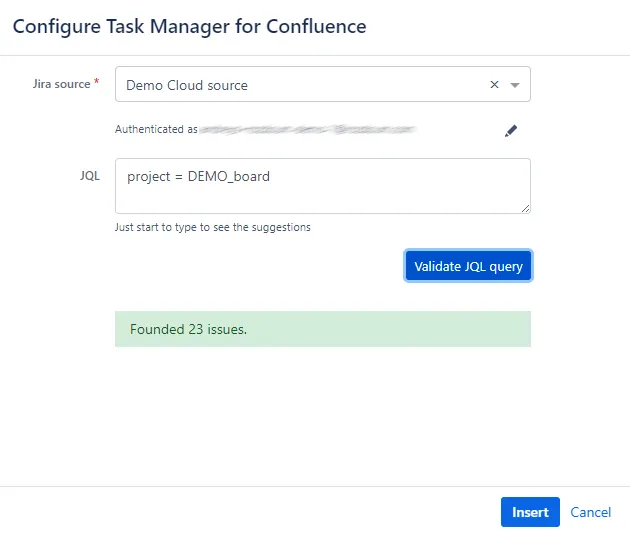
Task: Click the Validate JQL query button
Action: [x=468, y=266]
